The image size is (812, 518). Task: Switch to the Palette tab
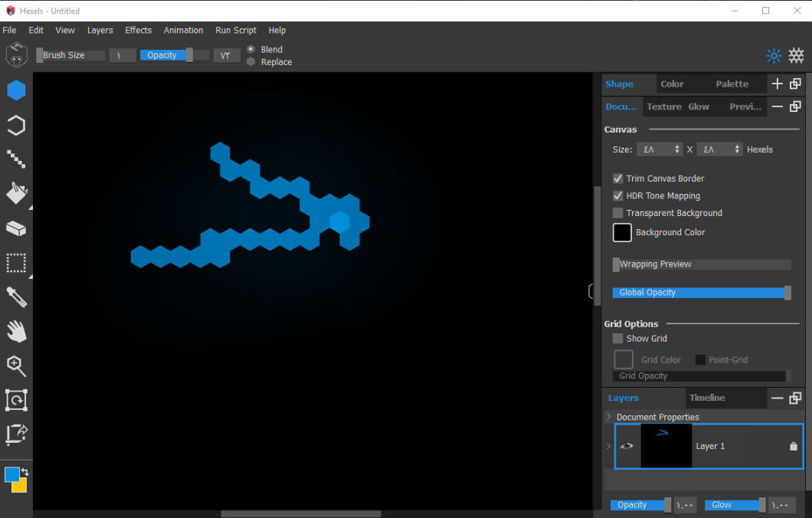(732, 84)
